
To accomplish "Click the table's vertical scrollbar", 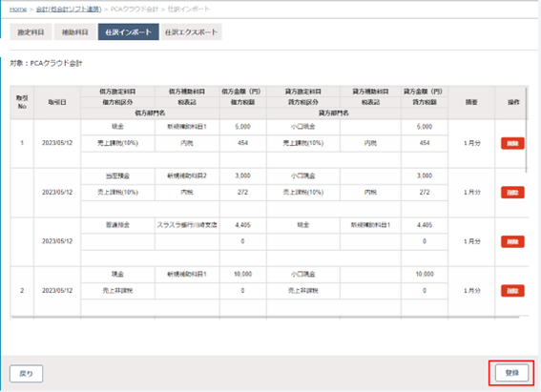I will pyautogui.click(x=527, y=130).
